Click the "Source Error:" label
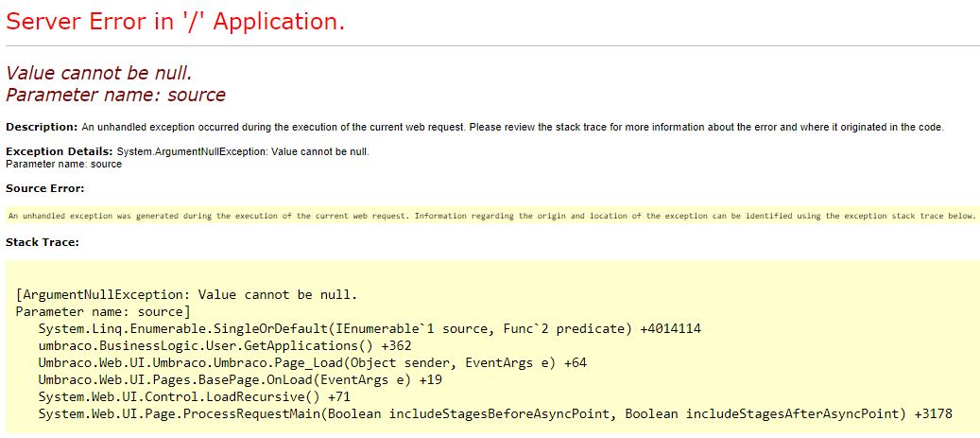The height and width of the screenshot is (438, 980). (x=45, y=188)
